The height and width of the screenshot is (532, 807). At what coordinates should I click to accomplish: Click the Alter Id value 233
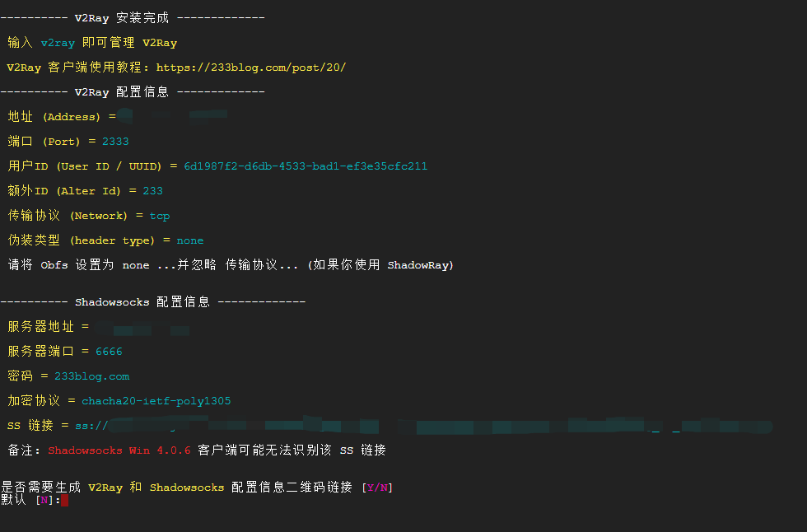pos(152,191)
